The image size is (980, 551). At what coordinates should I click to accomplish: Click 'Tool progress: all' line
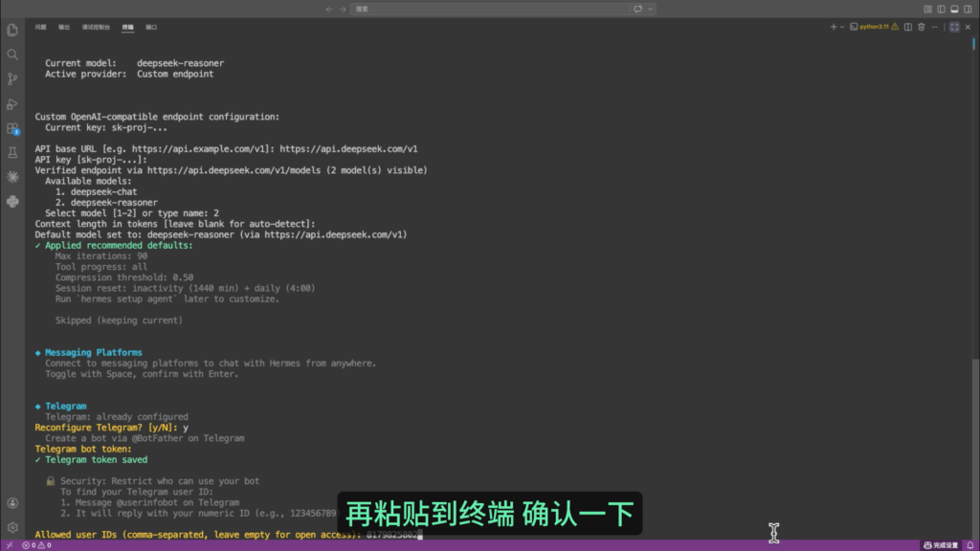tap(101, 267)
